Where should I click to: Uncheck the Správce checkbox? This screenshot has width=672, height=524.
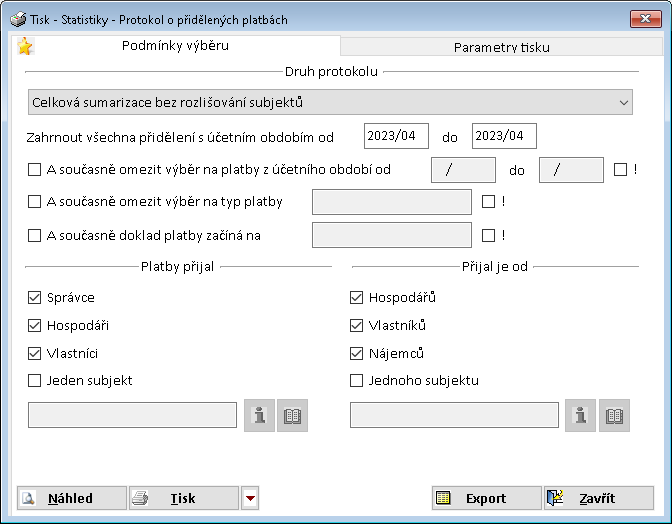tap(35, 297)
